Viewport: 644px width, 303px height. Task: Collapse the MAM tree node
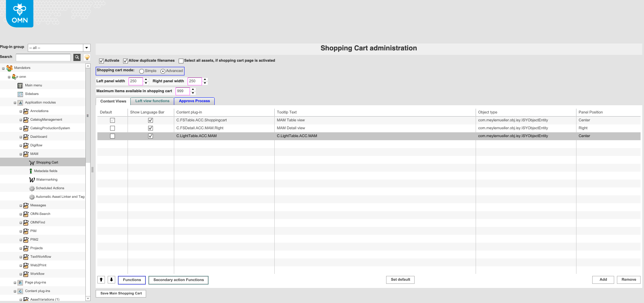[x=21, y=154]
